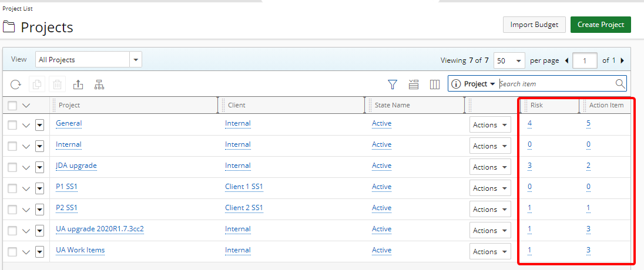The width and height of the screenshot is (644, 270).
Task: Open the hierarchy view icon
Action: point(99,85)
